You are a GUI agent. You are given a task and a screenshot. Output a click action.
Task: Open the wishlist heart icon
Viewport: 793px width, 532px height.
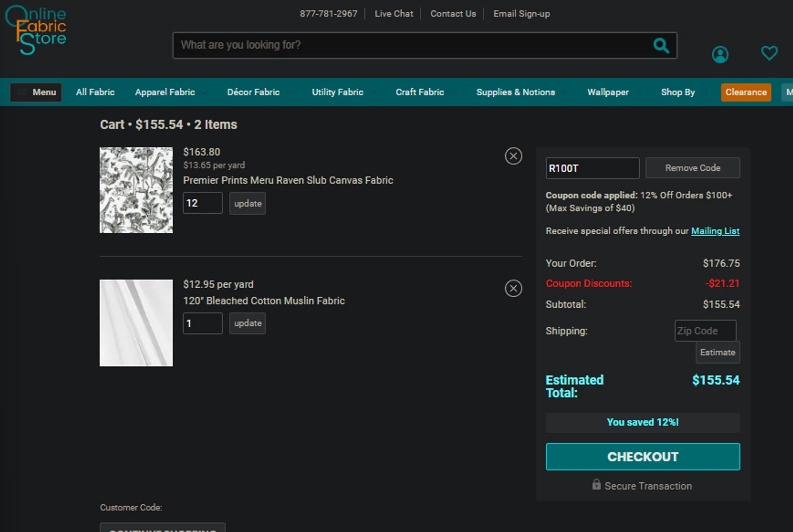coord(769,53)
